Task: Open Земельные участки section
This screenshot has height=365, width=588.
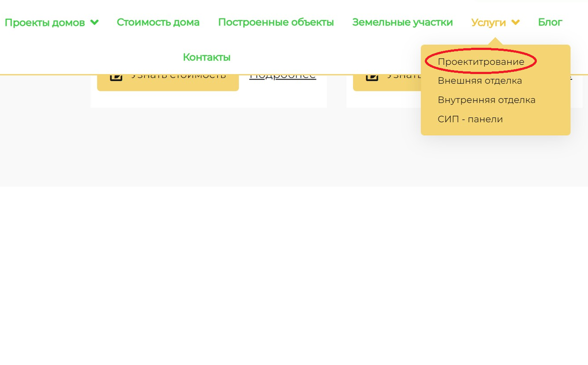Action: [402, 22]
